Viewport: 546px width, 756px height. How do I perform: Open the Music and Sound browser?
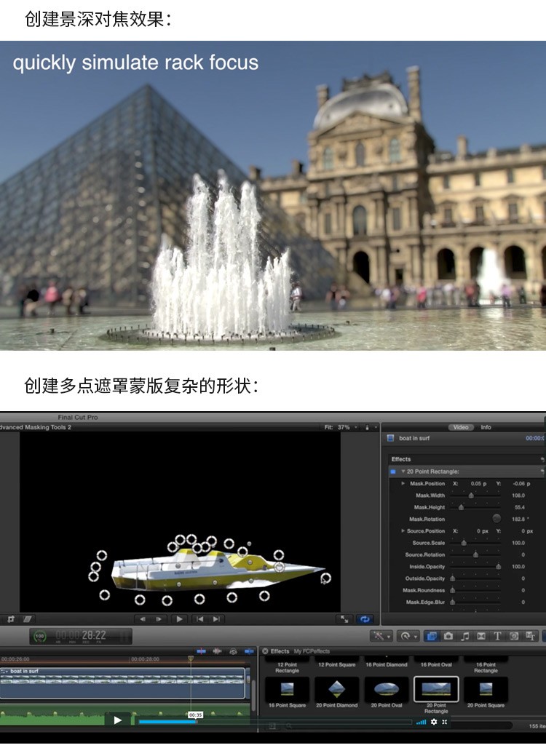click(464, 636)
